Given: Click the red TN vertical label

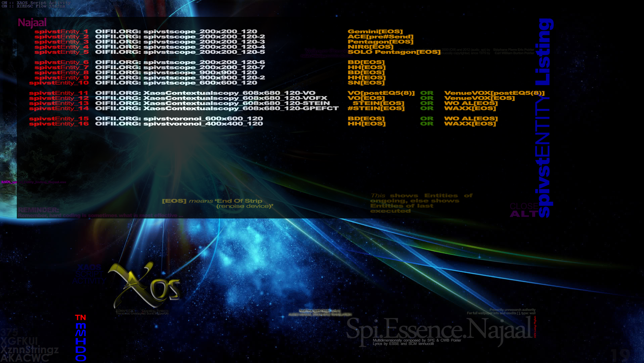Looking at the screenshot, I should tap(81, 318).
